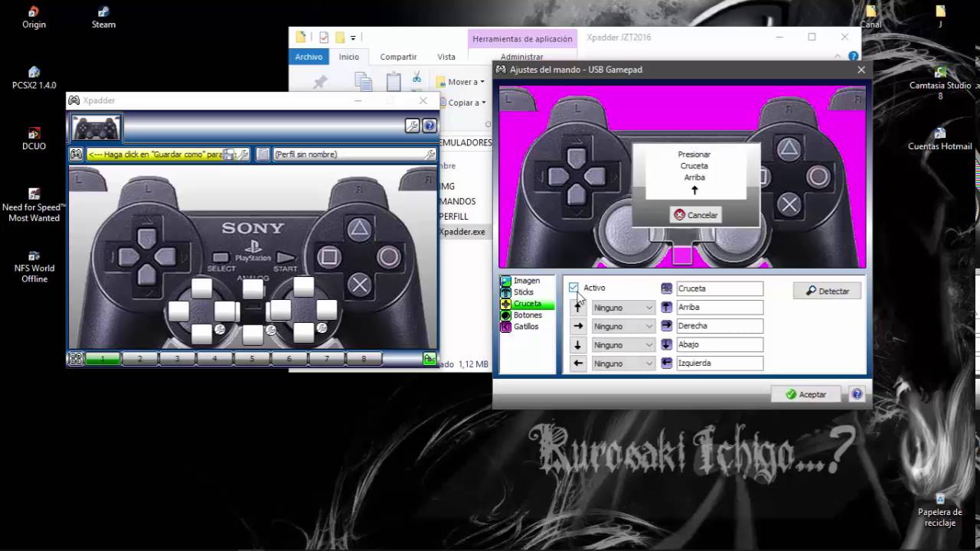This screenshot has height=551, width=980.
Task: Click the wrench at the end of the profile field
Action: tap(430, 155)
